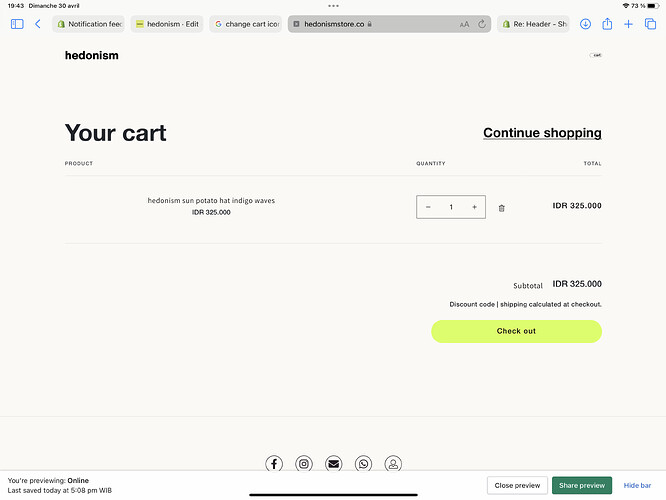Open the Facebook social link
666x500 pixels.
point(274,464)
